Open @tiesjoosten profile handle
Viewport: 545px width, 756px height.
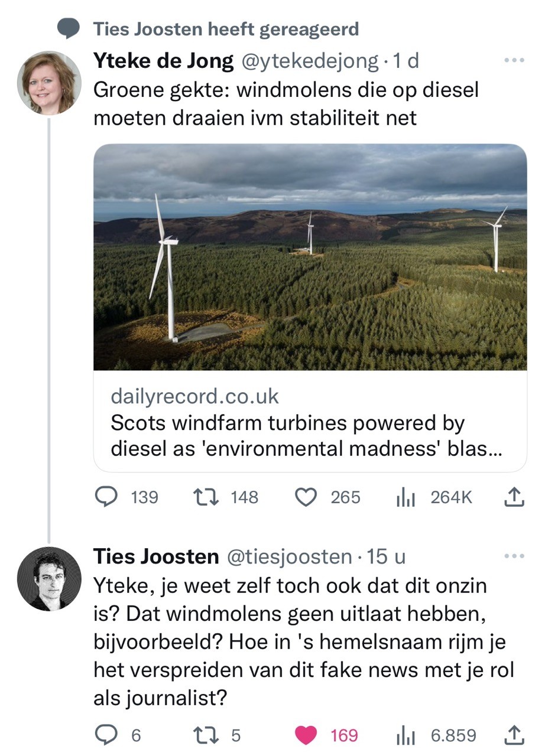290,556
